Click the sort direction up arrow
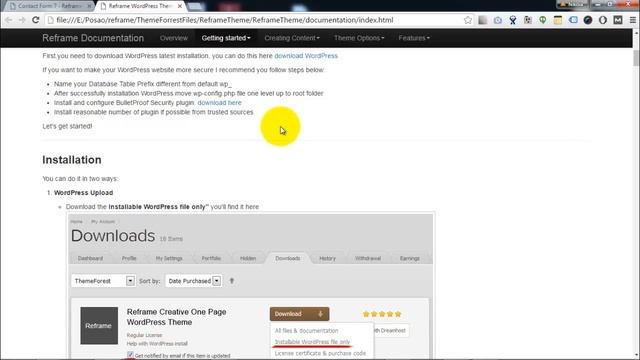The height and width of the screenshot is (360, 640). [231, 281]
